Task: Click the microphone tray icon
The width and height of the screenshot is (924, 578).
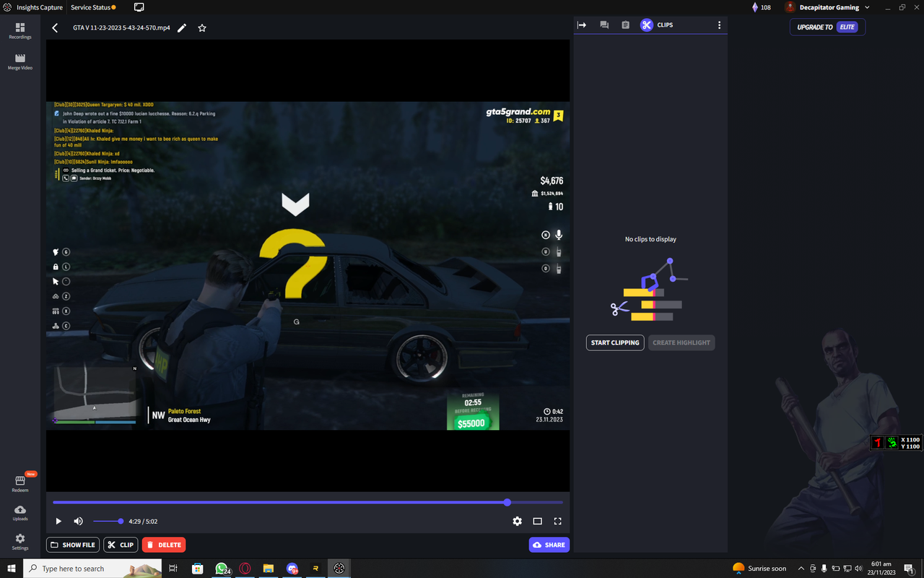Action: coord(824,569)
